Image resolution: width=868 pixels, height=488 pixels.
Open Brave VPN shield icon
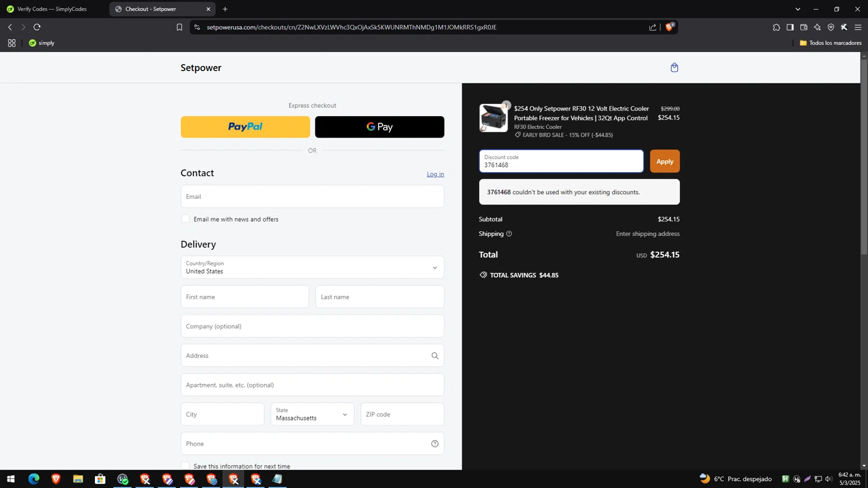831,27
